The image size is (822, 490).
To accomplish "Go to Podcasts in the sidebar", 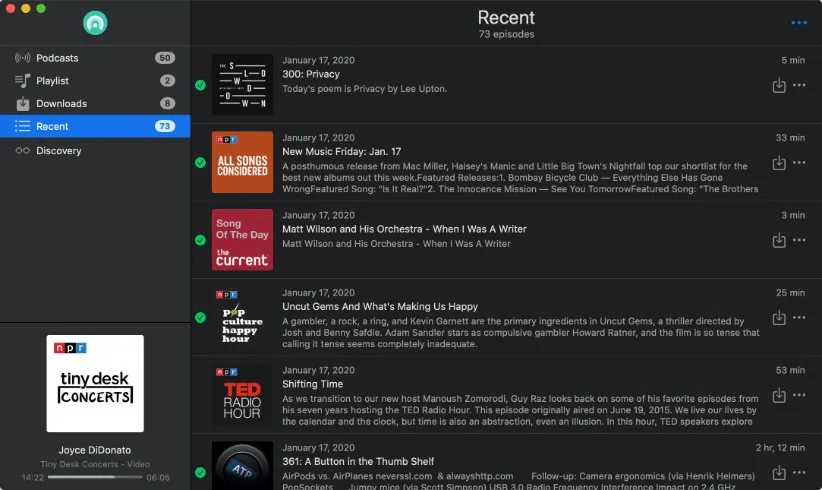I will (x=57, y=58).
